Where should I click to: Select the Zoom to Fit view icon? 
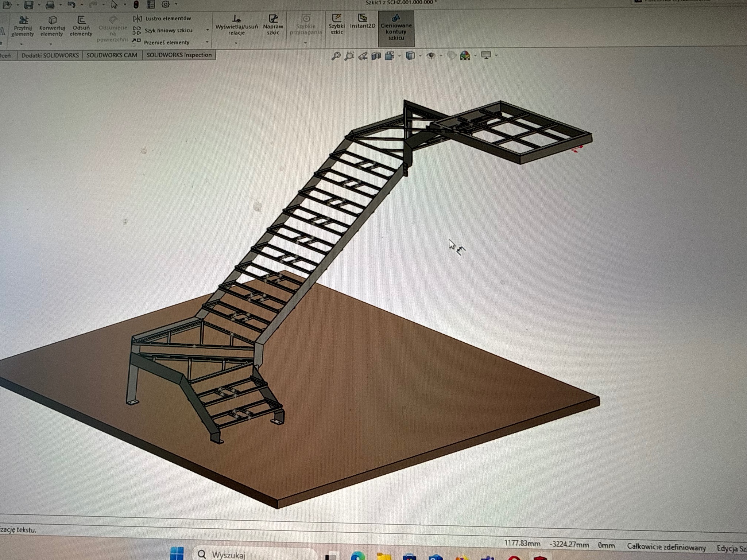[x=336, y=55]
